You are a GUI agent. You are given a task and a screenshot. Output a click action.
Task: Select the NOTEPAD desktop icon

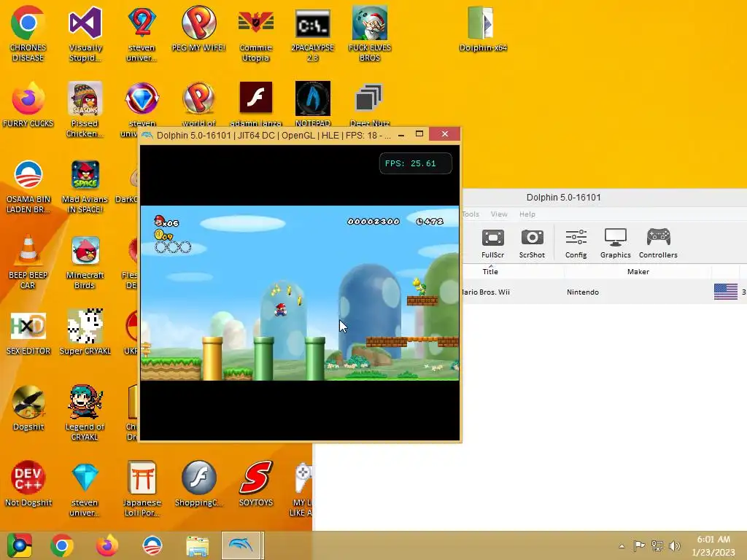pyautogui.click(x=312, y=104)
